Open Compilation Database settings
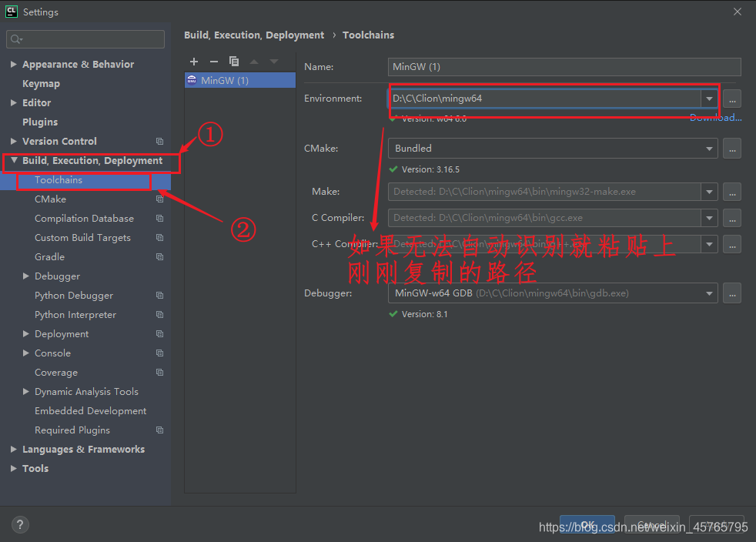The image size is (756, 542). point(85,219)
